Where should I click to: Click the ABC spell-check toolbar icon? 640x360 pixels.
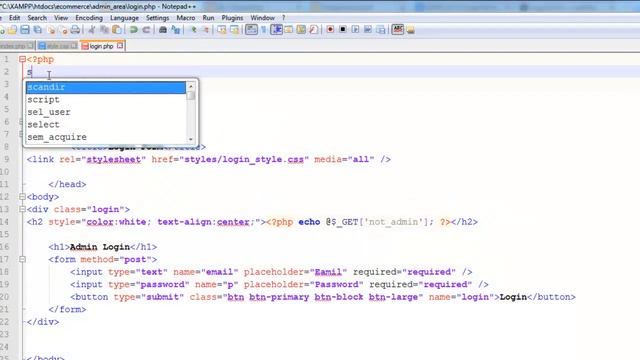pyautogui.click(x=398, y=29)
